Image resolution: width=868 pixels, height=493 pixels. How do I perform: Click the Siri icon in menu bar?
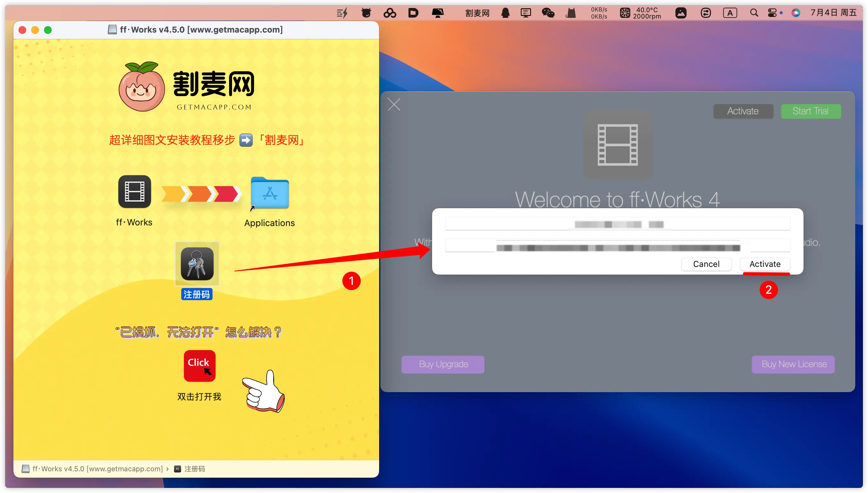pyautogui.click(x=796, y=13)
